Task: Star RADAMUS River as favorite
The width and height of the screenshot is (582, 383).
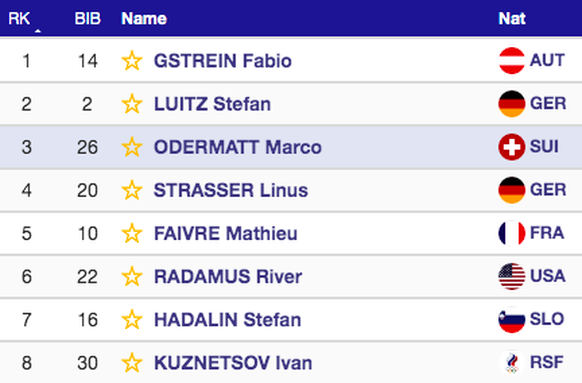Action: [132, 276]
